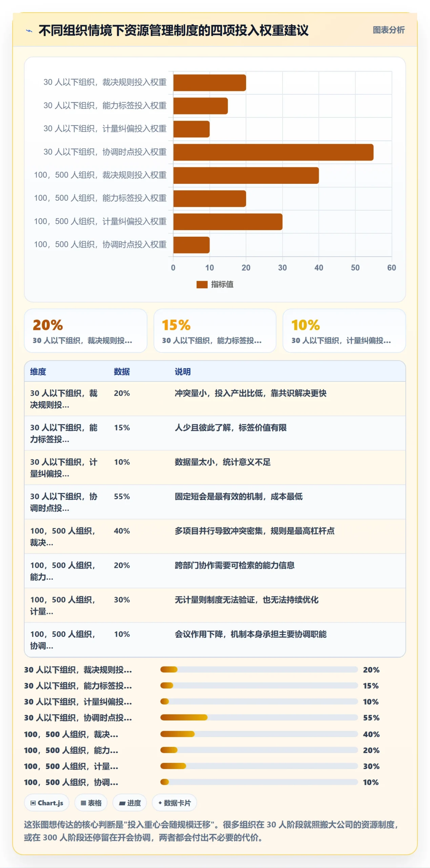Click table cell 跨部门协作需要可检索的能力信息
Viewport: 430px width, 868px height.
click(x=234, y=565)
